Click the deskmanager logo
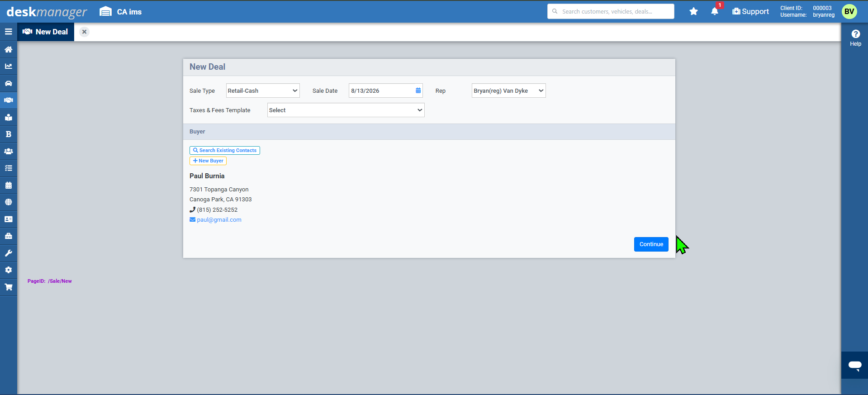This screenshot has width=868, height=395. 47,12
